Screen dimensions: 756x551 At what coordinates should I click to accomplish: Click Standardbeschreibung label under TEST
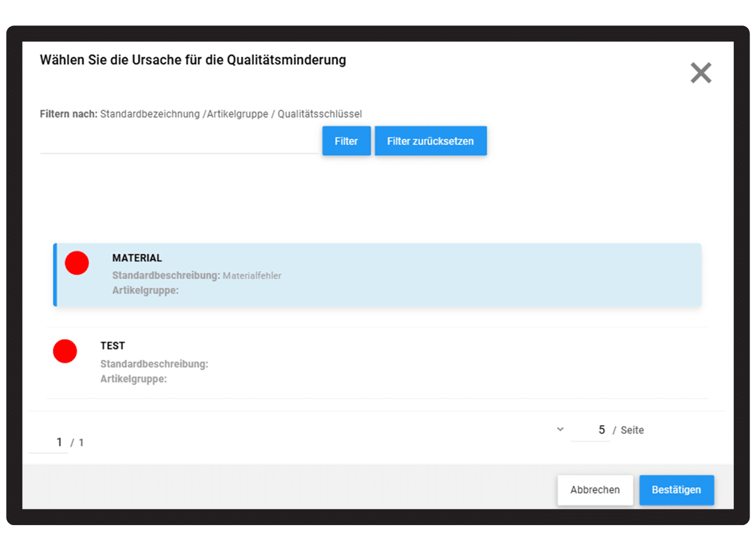154,364
